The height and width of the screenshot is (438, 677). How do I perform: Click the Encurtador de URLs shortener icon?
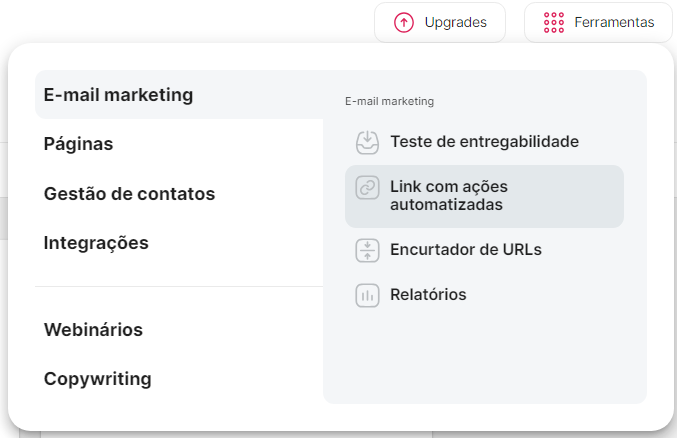(x=368, y=250)
